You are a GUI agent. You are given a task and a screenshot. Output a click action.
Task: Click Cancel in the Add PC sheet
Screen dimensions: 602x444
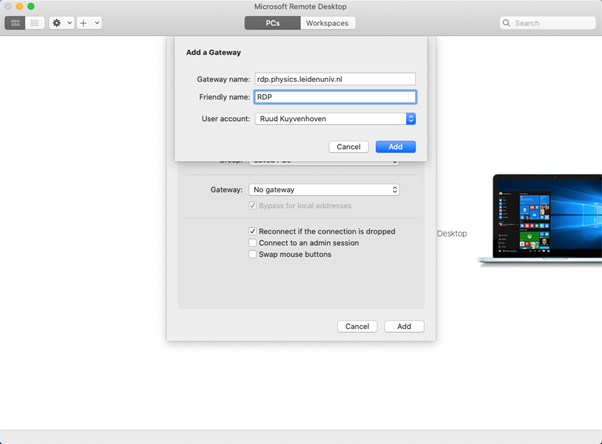[x=357, y=326]
